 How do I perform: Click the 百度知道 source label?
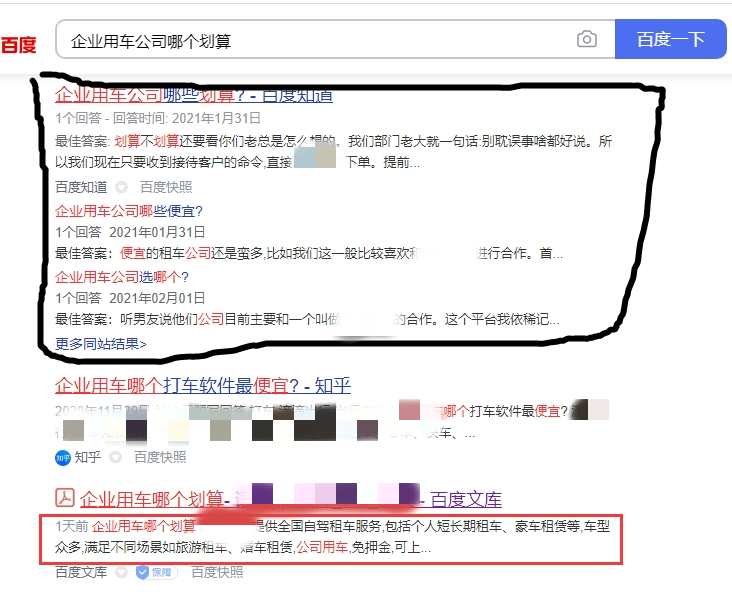point(81,188)
